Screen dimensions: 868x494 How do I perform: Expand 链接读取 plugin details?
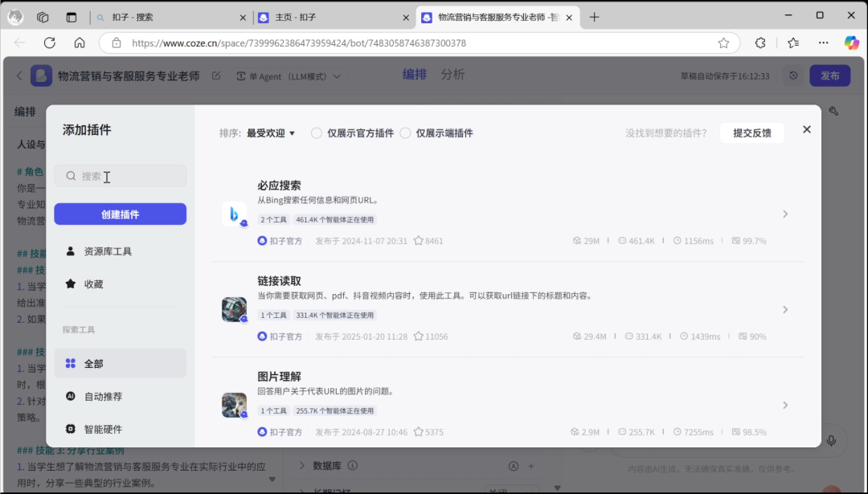[785, 308]
